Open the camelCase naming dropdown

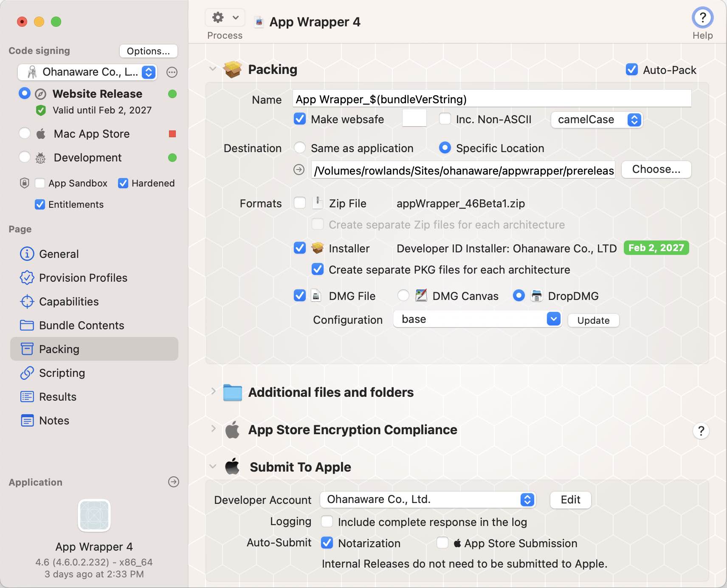(x=597, y=120)
